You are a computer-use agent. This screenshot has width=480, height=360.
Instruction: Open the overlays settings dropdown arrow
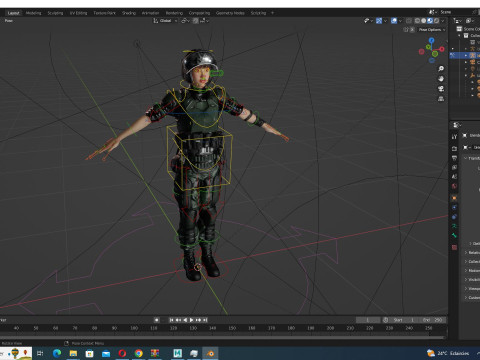click(x=400, y=21)
